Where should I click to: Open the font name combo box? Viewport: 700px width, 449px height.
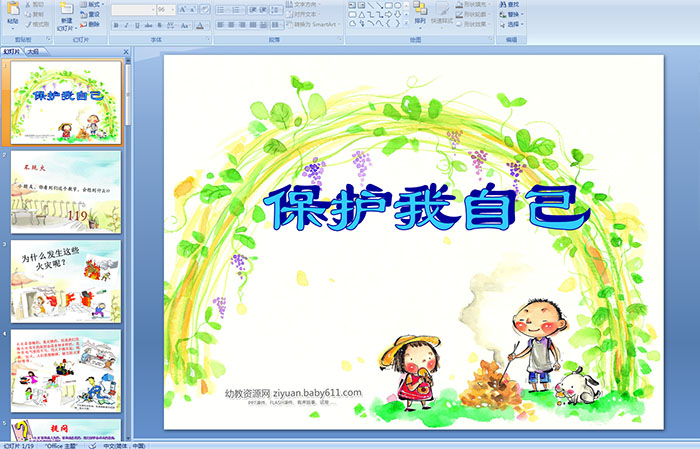click(133, 9)
